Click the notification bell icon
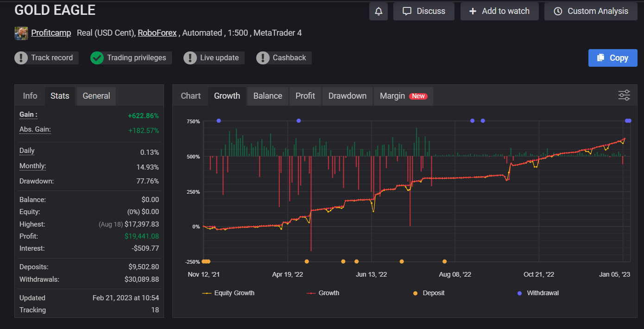Viewport: 644px width, 329px height. click(379, 11)
